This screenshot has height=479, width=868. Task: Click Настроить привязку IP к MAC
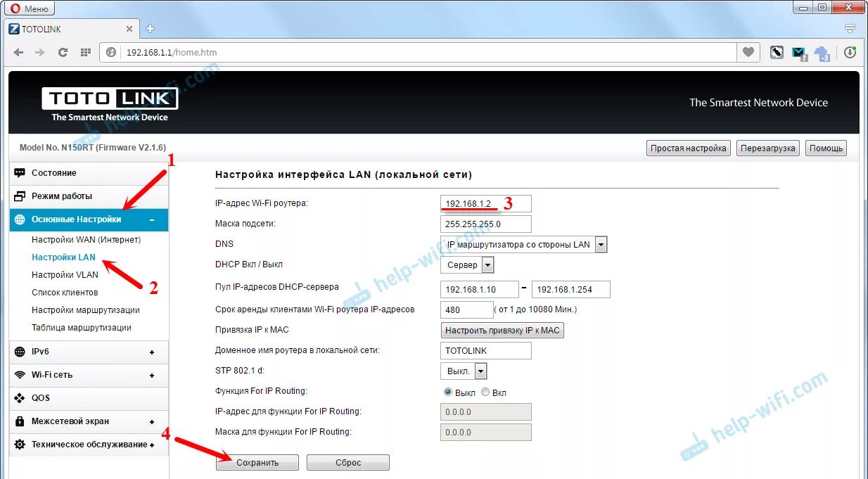coord(503,331)
